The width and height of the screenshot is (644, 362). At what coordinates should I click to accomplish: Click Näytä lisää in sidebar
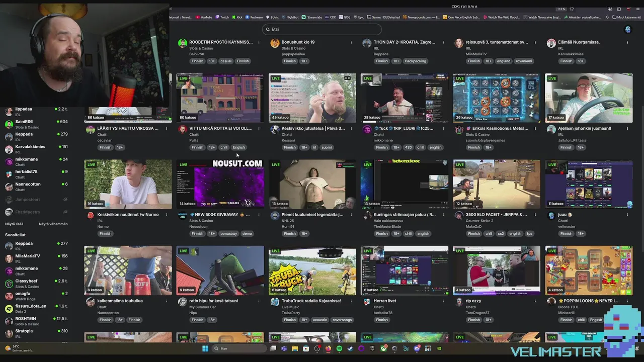[x=14, y=224]
